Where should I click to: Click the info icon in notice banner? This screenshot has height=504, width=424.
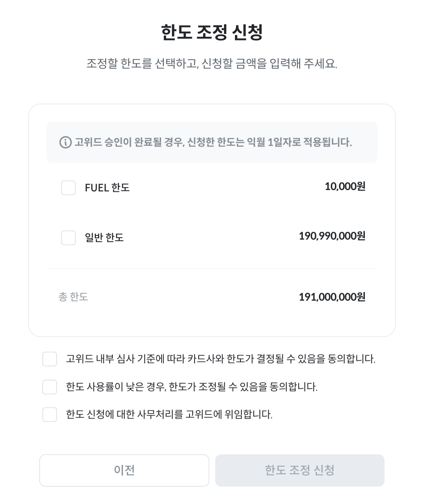[x=66, y=142]
